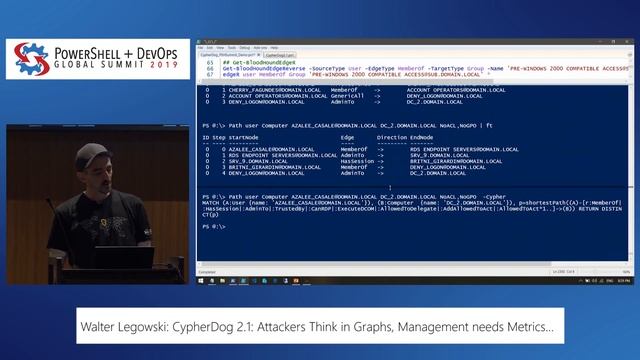Click the PowerShell ISE window title icon
The width and height of the screenshot is (640, 360).
200,42
